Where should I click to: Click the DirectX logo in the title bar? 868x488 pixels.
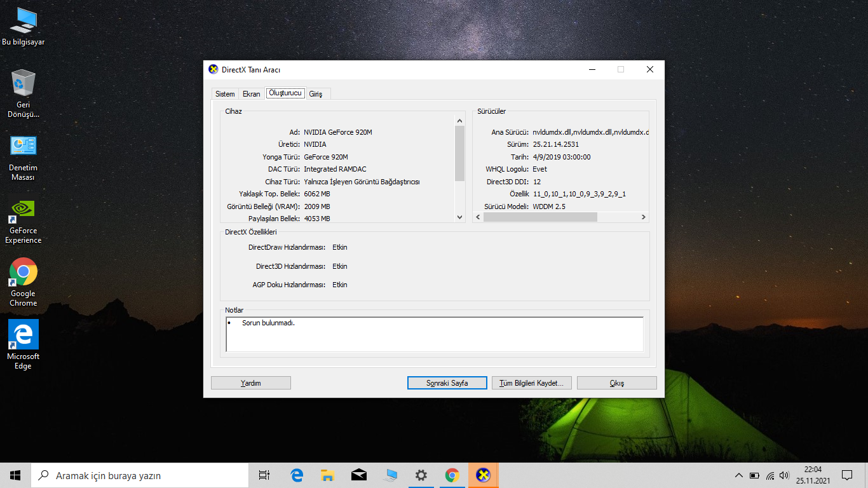coord(214,69)
